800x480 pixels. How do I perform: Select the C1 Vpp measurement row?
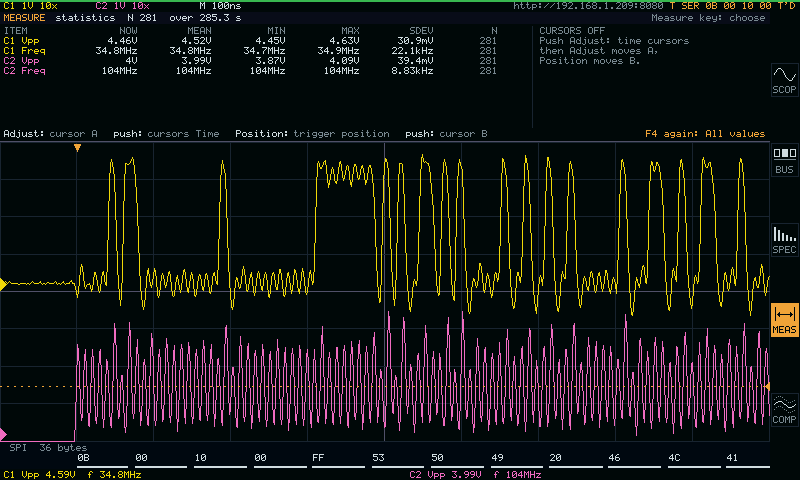click(x=250, y=40)
